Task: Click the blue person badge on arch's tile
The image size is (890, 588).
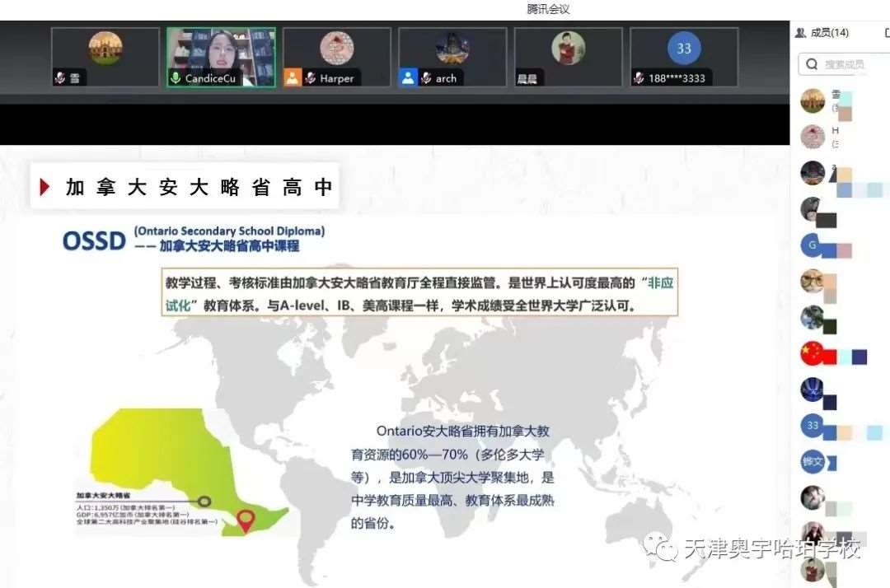Action: click(x=408, y=77)
